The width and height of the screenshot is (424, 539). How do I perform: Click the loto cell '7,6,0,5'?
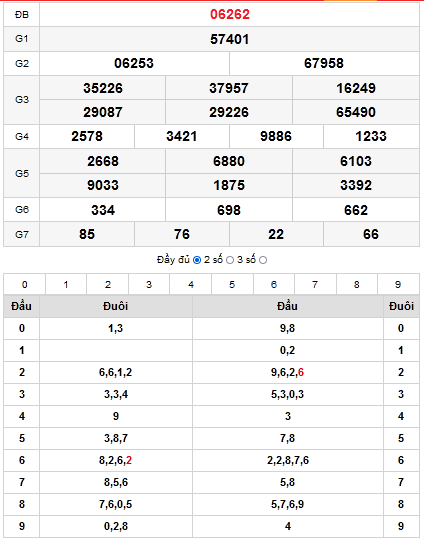116,504
